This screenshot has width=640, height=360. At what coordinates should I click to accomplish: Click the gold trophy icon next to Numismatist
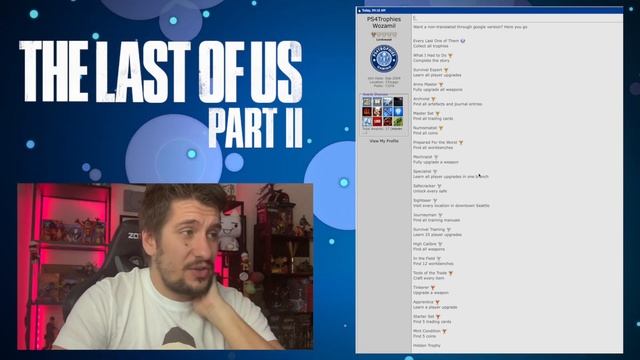click(x=441, y=128)
